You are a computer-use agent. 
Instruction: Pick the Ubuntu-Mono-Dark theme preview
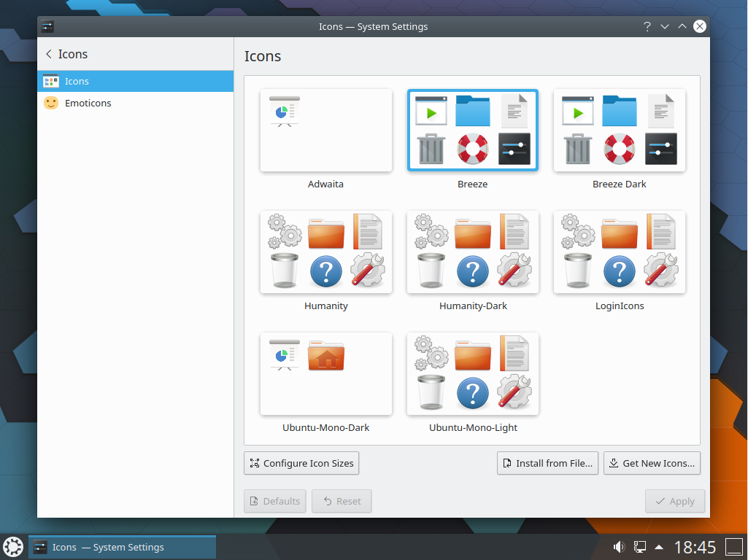(325, 373)
